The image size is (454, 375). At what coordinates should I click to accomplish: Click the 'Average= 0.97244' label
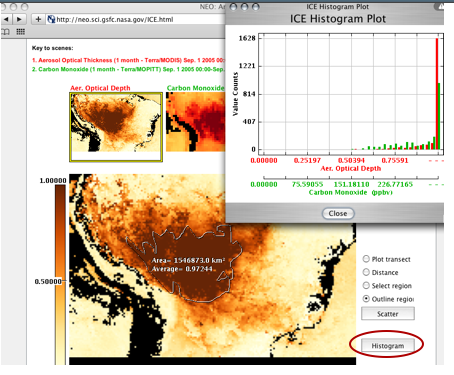pyautogui.click(x=182, y=269)
